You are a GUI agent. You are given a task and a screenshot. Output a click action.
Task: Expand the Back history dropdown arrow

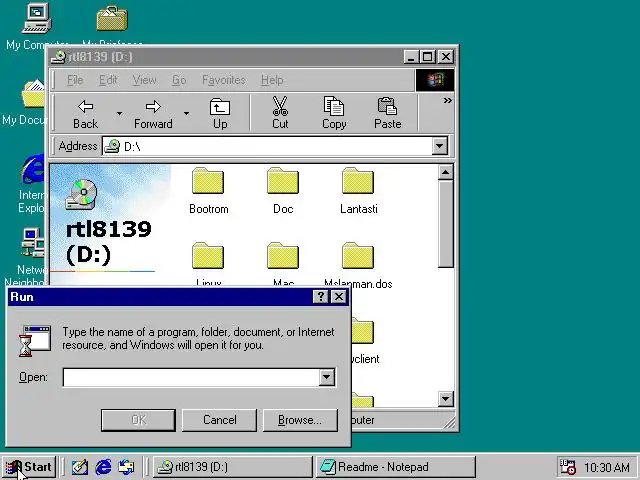[x=119, y=113]
